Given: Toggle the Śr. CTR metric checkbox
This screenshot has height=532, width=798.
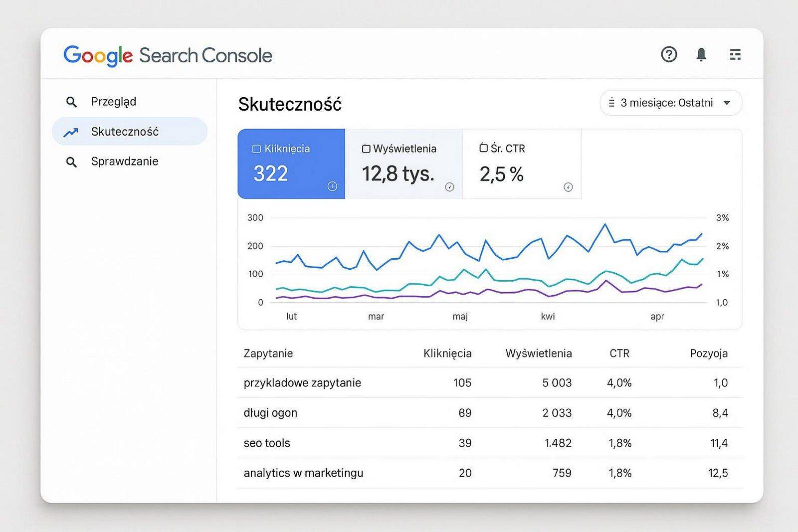Looking at the screenshot, I should click(483, 148).
